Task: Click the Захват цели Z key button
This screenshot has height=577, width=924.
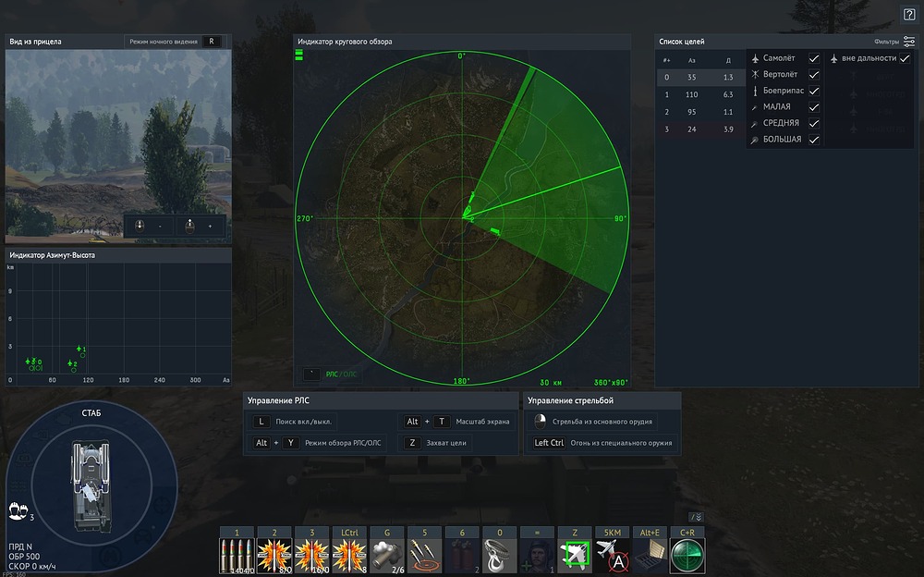Action: coord(412,443)
